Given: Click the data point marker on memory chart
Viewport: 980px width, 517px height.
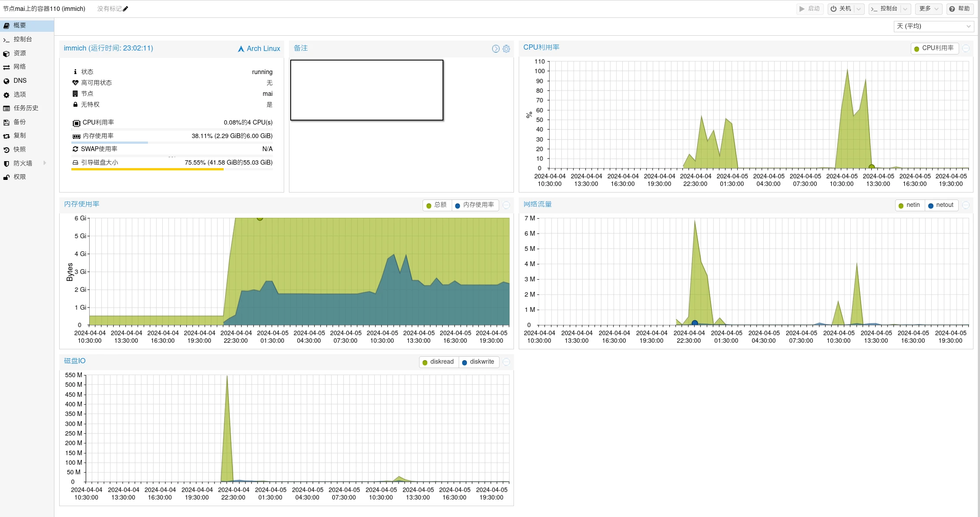Looking at the screenshot, I should pos(260,218).
